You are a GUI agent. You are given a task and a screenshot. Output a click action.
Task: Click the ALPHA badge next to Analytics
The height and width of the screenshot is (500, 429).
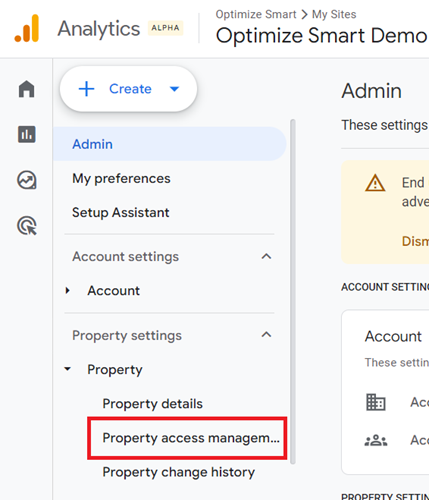(x=165, y=28)
